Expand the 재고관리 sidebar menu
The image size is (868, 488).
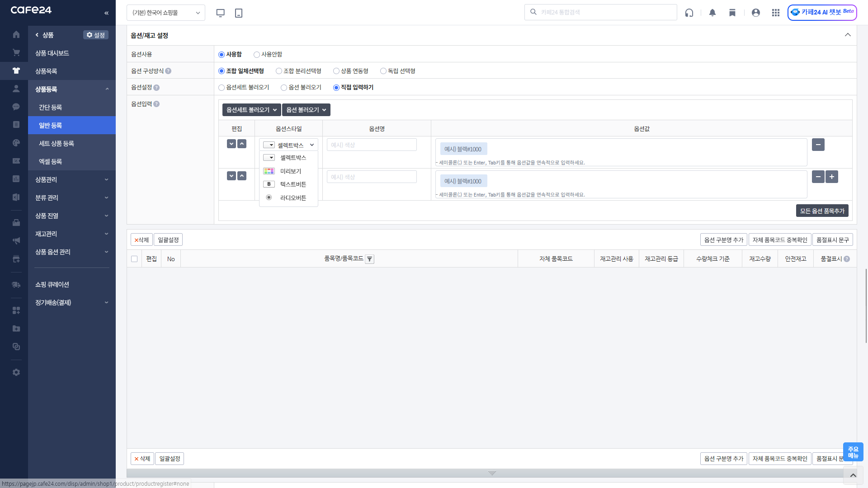coord(72,234)
